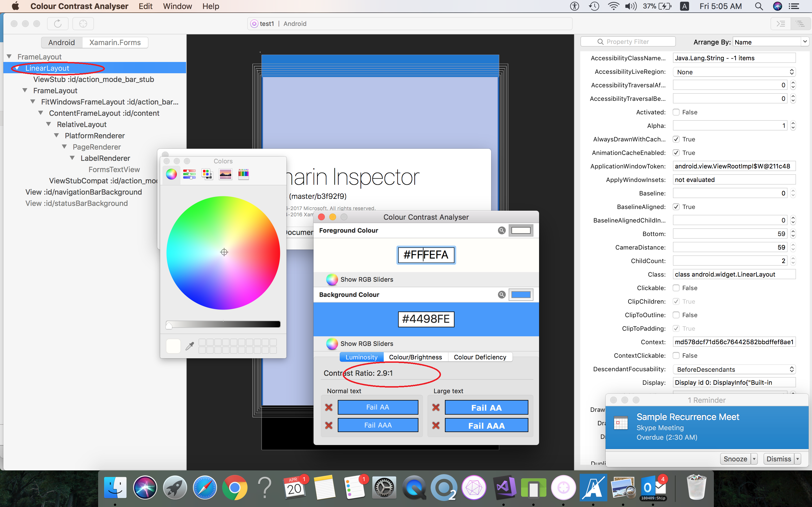812x507 pixels.
Task: Open the Window menu
Action: (x=177, y=6)
